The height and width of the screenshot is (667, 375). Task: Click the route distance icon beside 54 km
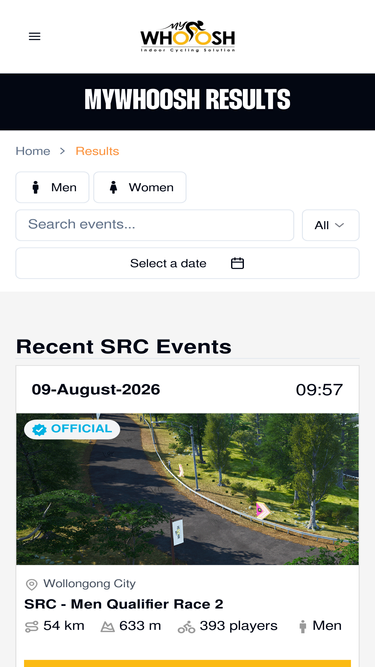click(x=31, y=627)
